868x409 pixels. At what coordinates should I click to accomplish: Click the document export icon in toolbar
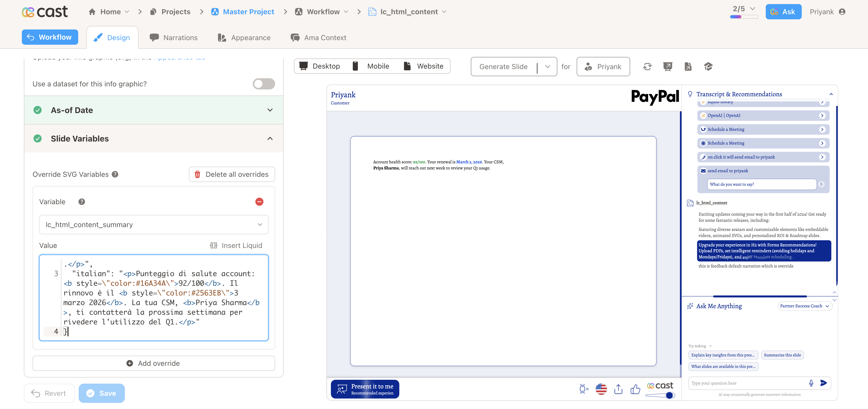tap(688, 66)
